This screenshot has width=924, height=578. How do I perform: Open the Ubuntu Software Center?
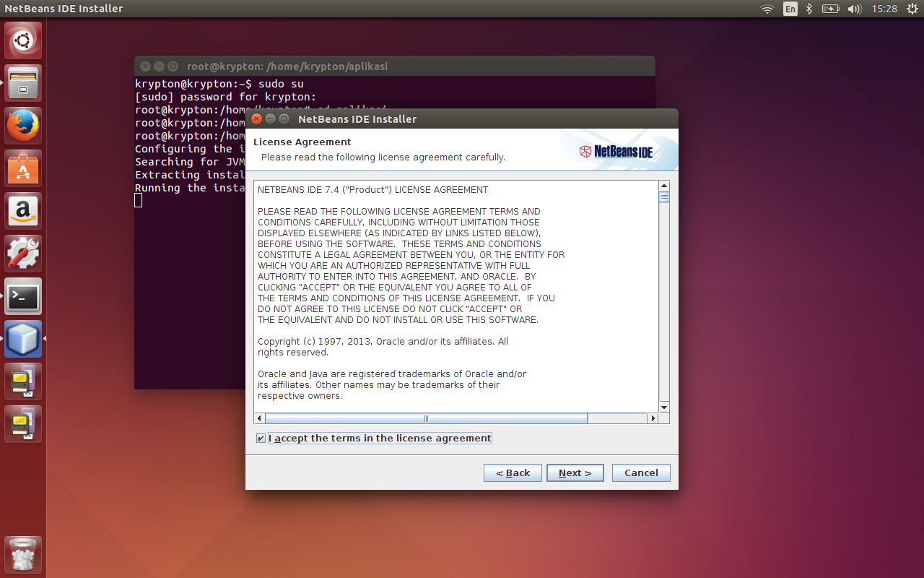coord(22,168)
